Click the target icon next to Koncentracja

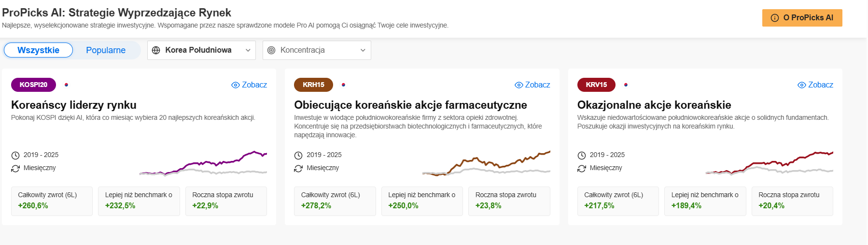tap(271, 50)
